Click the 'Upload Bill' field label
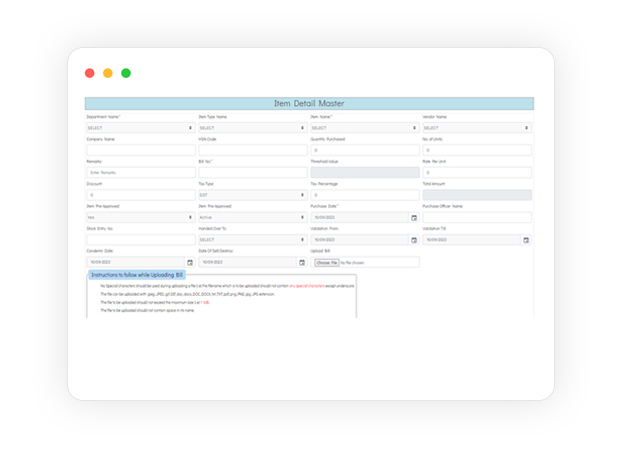This screenshot has height=450, width=622. point(320,251)
